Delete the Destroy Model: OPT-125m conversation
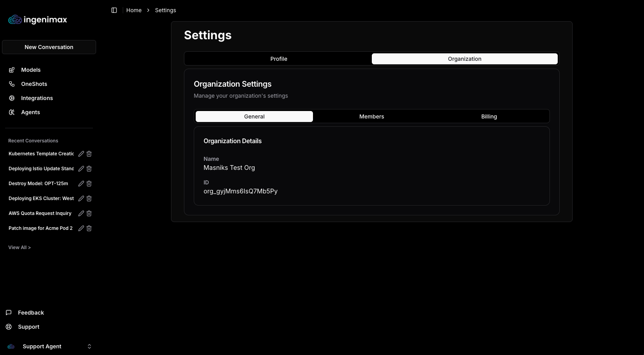 click(89, 184)
